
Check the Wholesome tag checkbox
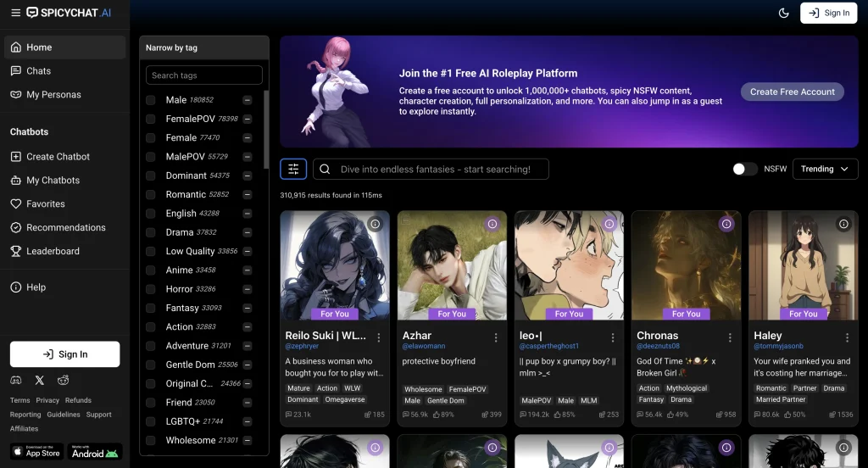pos(151,440)
